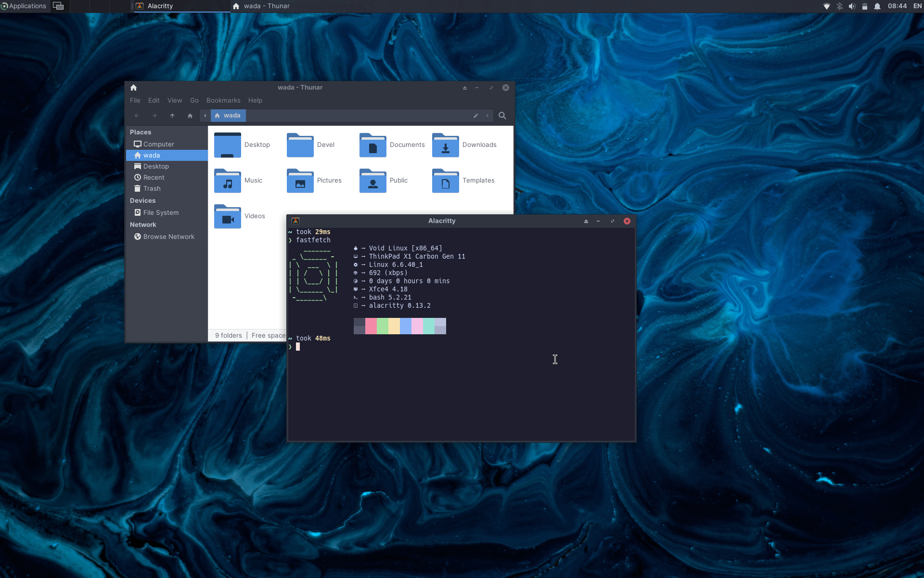Viewport: 924px width, 578px height.
Task: Click the home toolbar icon in Thunar
Action: [x=190, y=116]
